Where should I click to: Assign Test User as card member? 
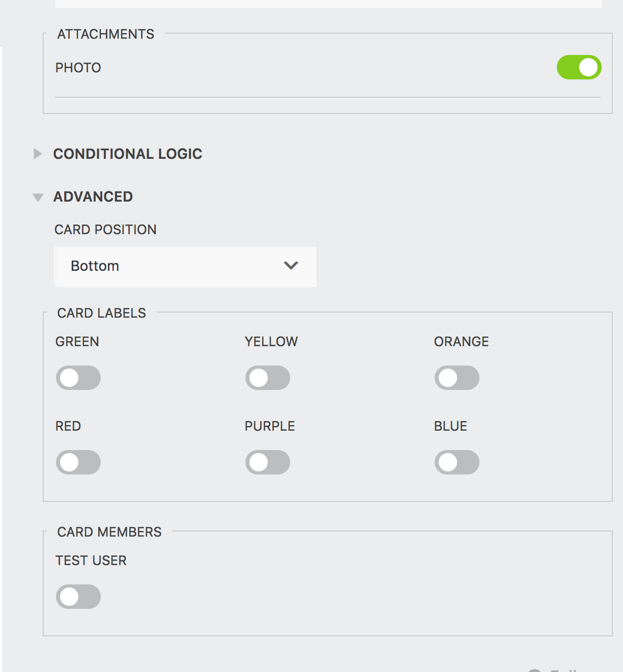click(78, 597)
